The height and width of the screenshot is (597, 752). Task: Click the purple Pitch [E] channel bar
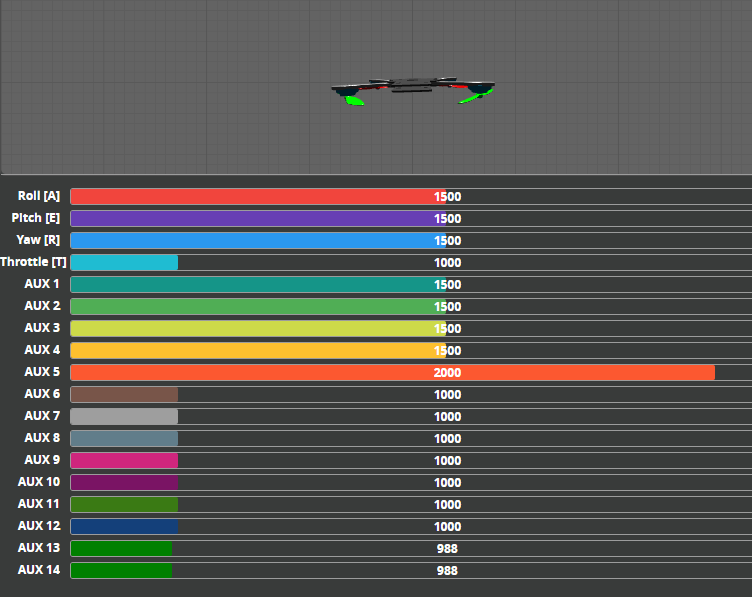[257, 219]
